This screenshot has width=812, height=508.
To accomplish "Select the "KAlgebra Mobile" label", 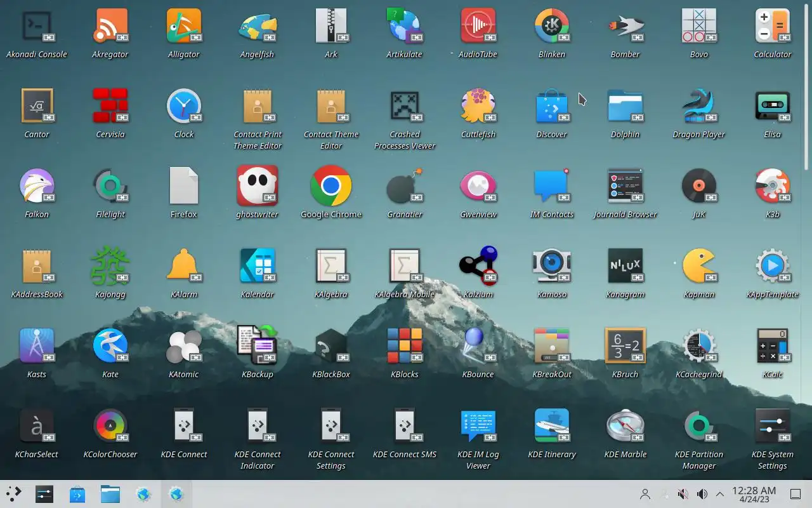I will tap(405, 294).
